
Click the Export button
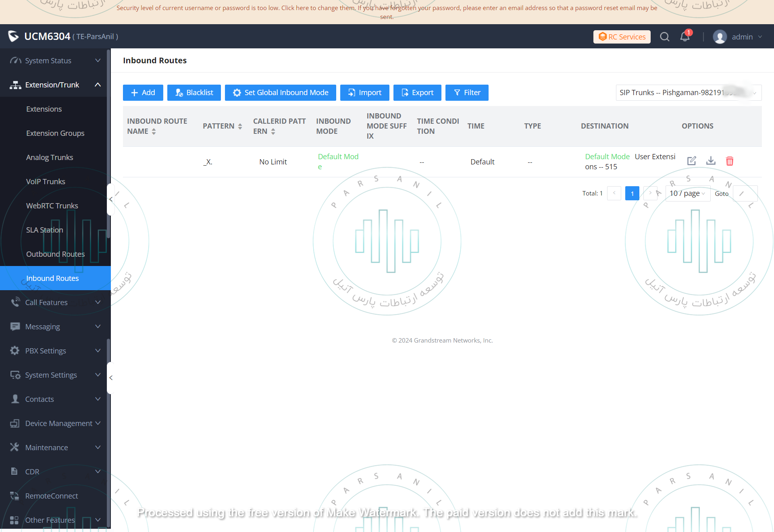tap(417, 93)
